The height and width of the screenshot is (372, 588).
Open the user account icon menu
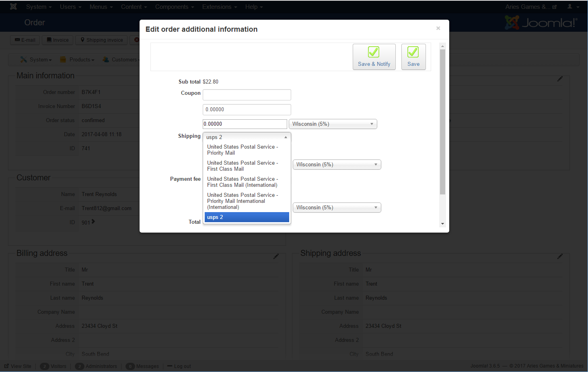[x=573, y=7]
